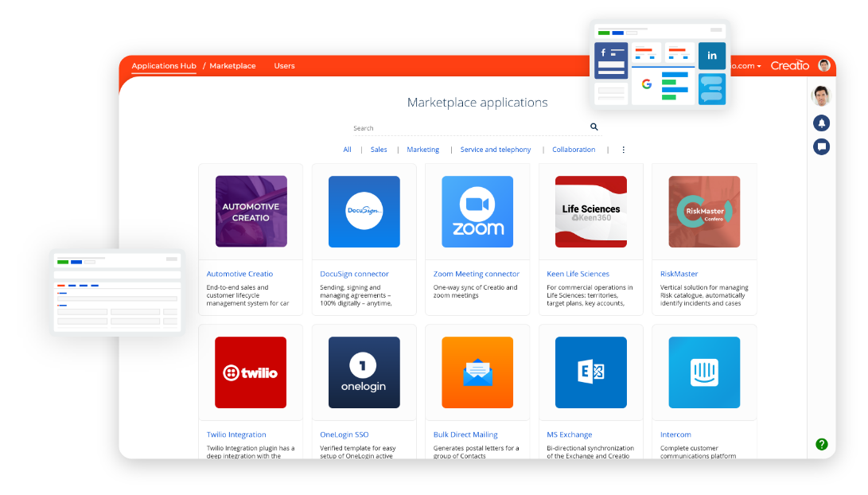Open the RiskMaster logo tile

coord(704,212)
